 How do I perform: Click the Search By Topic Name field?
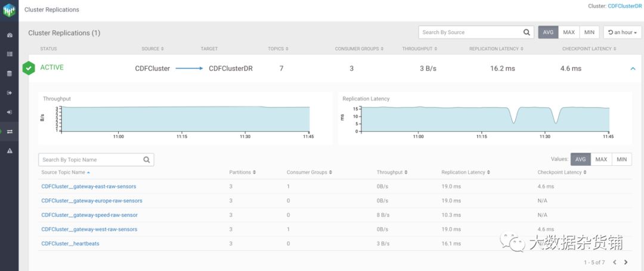pyautogui.click(x=91, y=159)
